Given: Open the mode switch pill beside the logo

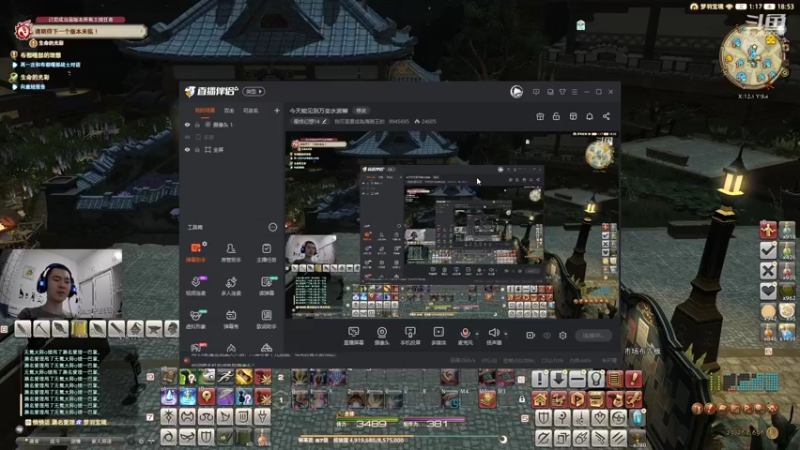Looking at the screenshot, I should (x=254, y=91).
